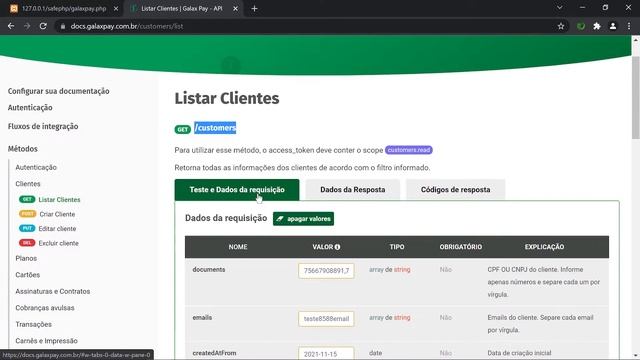Click the PUT badge beside Editar cliente
The image size is (640, 360).
[27, 229]
